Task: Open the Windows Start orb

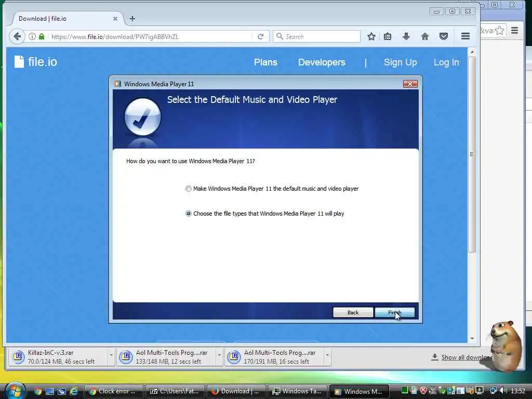Action: point(15,390)
